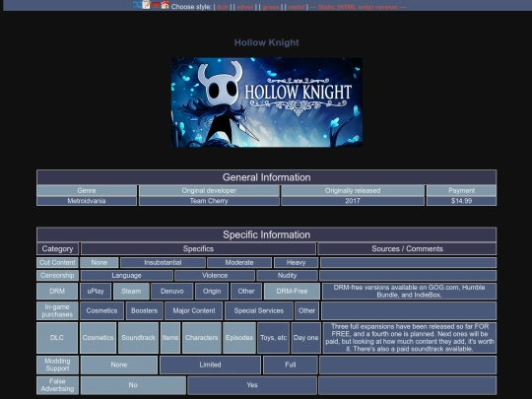Screen dimensions: 532x399
Task: Click the Hollow Knight banner image
Action: click(x=267, y=102)
